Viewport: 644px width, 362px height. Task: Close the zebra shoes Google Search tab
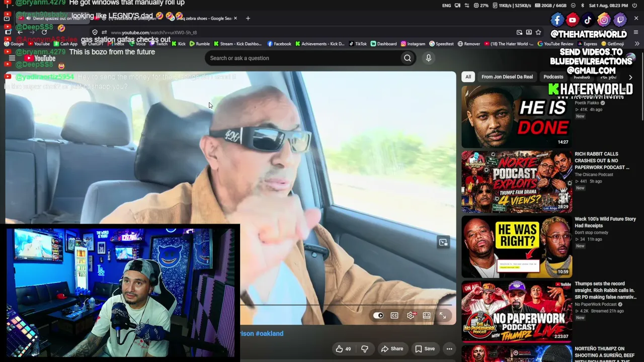236,19
